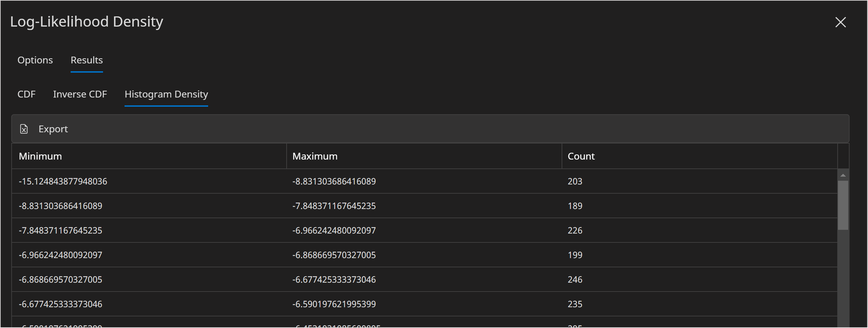Click the count value 203
The image size is (868, 328).
[575, 181]
